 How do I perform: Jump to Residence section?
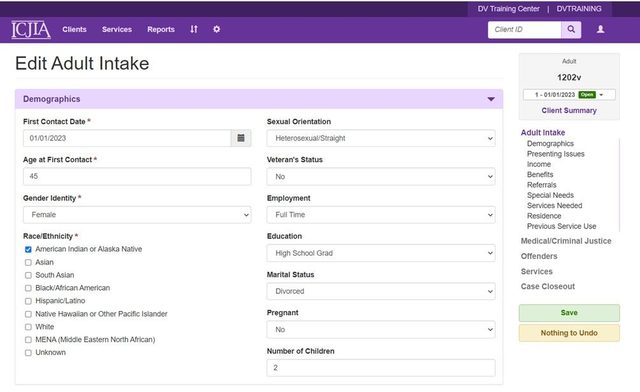point(544,216)
